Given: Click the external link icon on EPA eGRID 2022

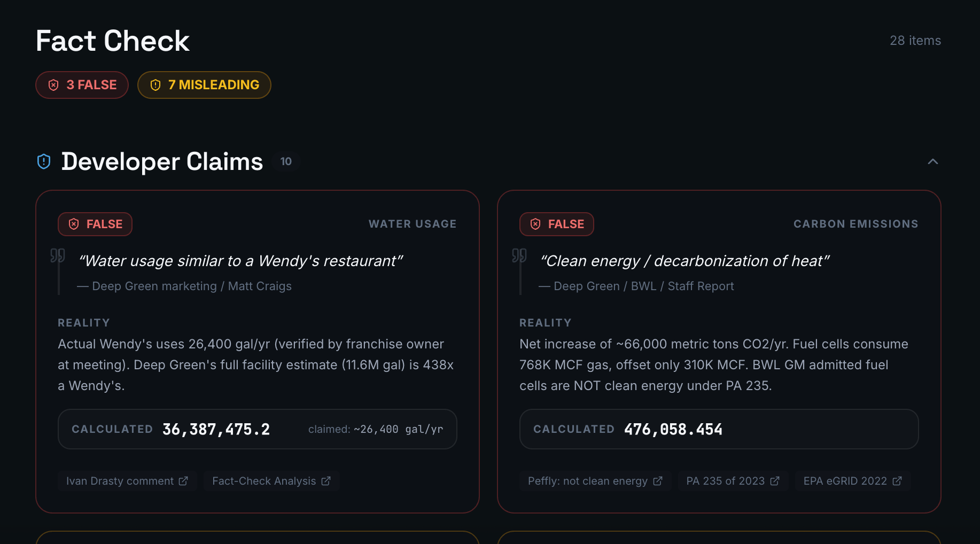Looking at the screenshot, I should [897, 480].
